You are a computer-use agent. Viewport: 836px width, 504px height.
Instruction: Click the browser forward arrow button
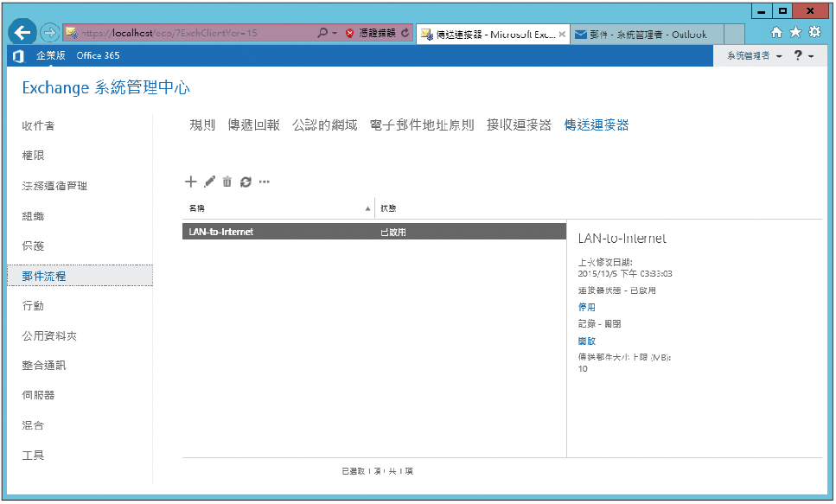click(49, 33)
